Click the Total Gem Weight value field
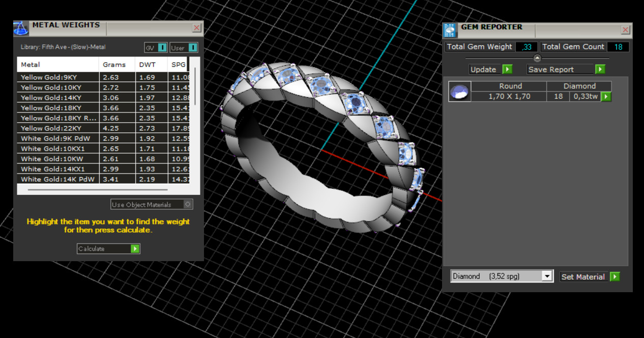The image size is (644, 338). [526, 47]
